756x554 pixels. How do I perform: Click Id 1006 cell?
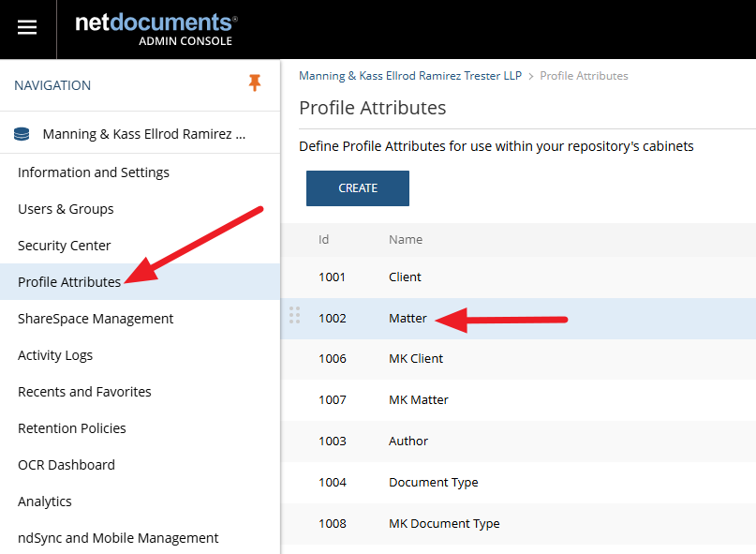point(333,359)
